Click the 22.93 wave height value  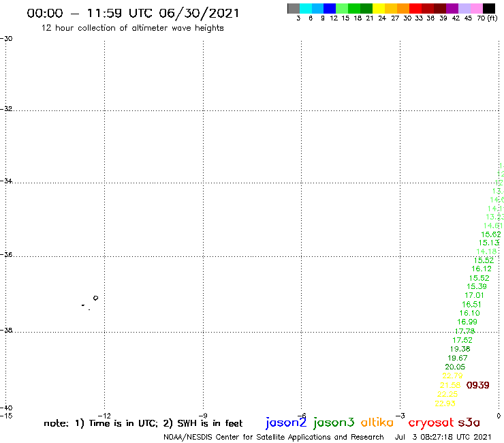pos(445,403)
